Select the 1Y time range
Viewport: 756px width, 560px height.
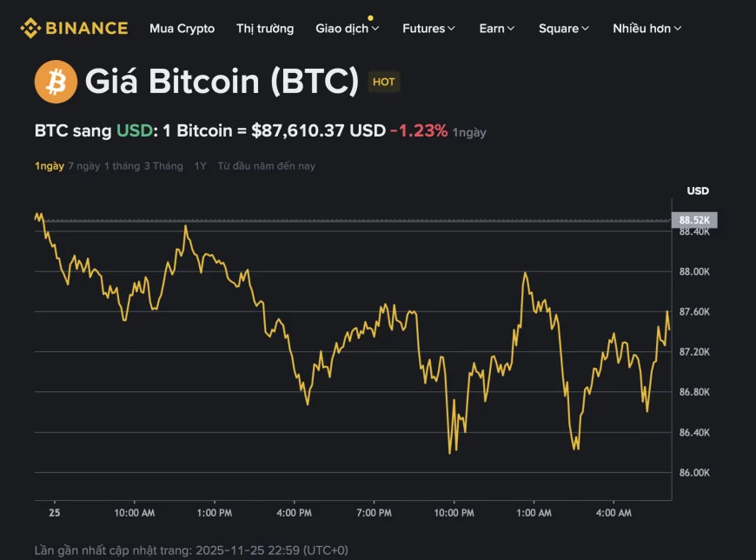[198, 165]
